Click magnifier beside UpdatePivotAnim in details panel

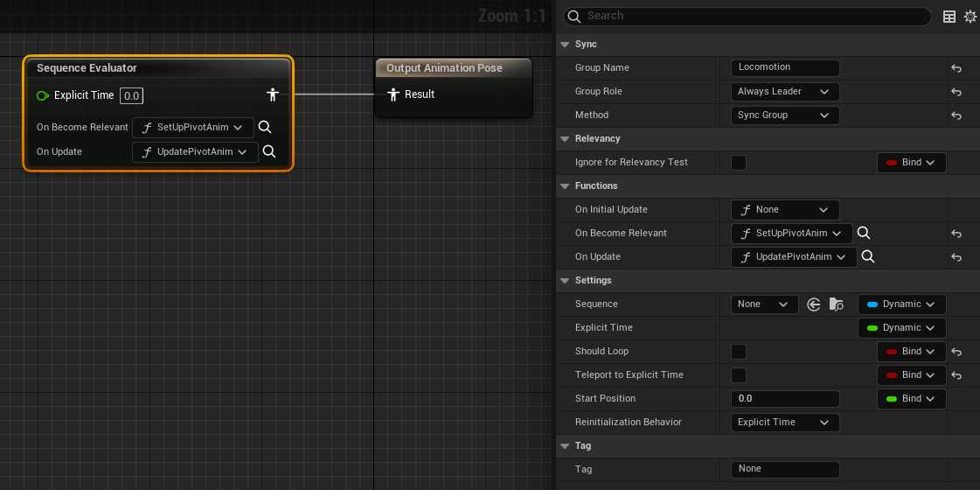tap(867, 257)
